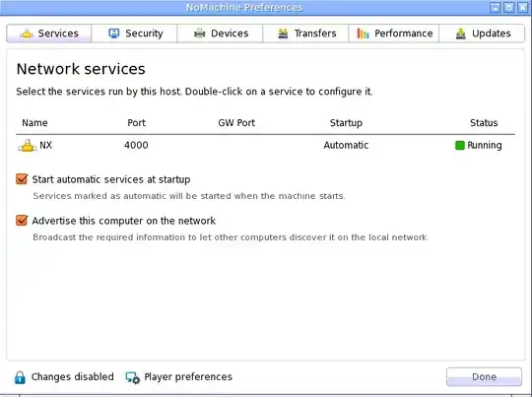Untick Start automatic services at startup

tap(22, 179)
